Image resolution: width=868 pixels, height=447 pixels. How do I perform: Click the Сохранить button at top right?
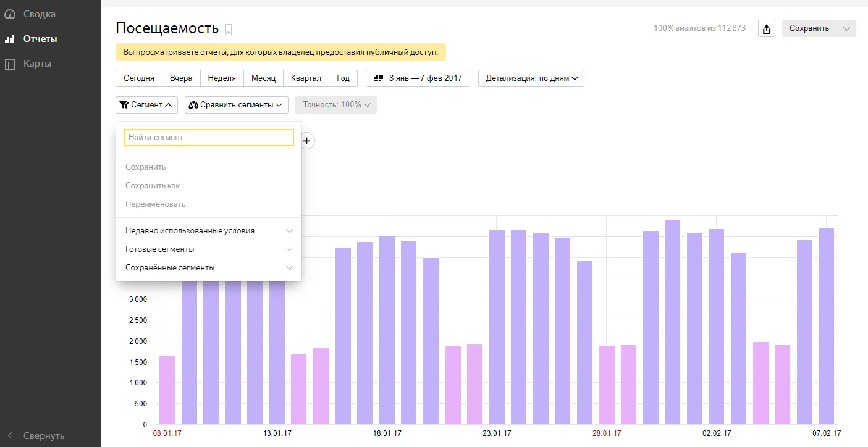pyautogui.click(x=809, y=28)
